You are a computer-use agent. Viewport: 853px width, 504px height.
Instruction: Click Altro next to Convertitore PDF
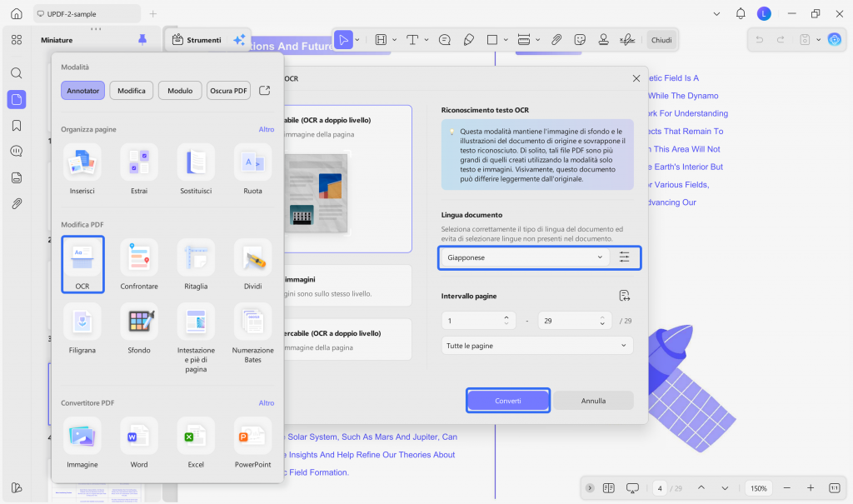(266, 402)
